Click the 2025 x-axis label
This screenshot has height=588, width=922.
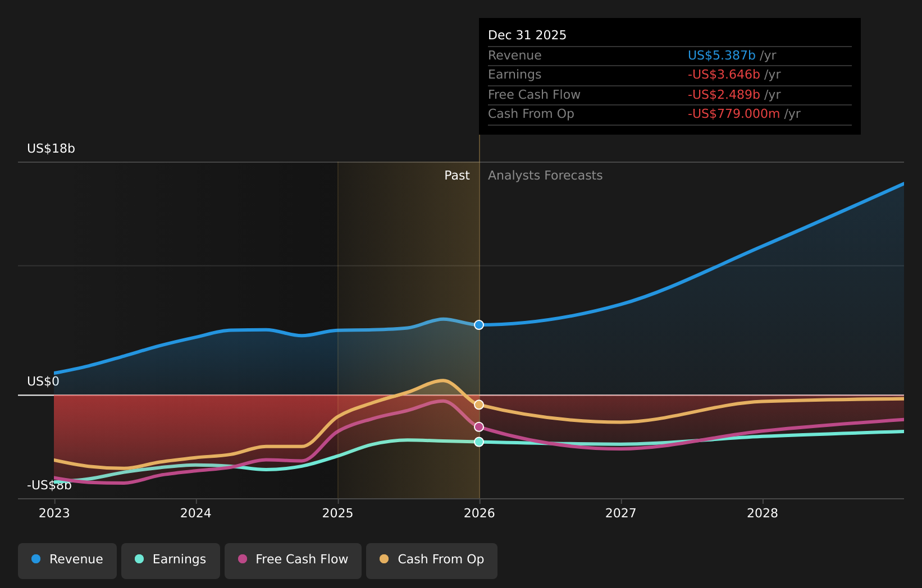(x=337, y=513)
